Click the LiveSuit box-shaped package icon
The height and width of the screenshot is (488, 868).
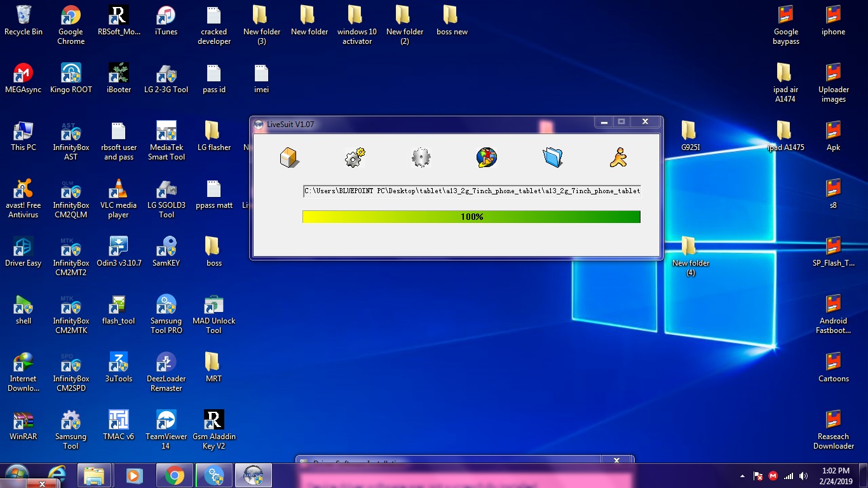click(289, 157)
